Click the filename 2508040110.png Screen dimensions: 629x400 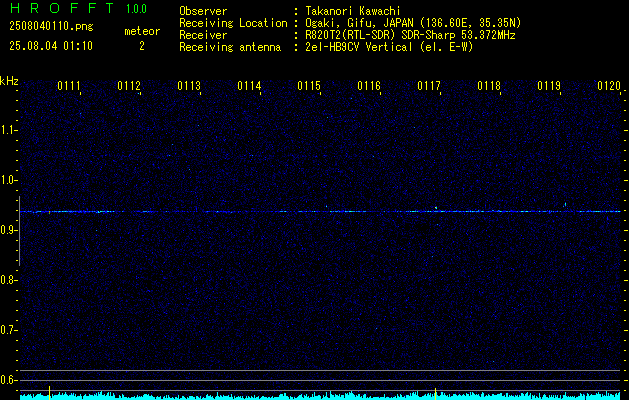tap(51, 27)
